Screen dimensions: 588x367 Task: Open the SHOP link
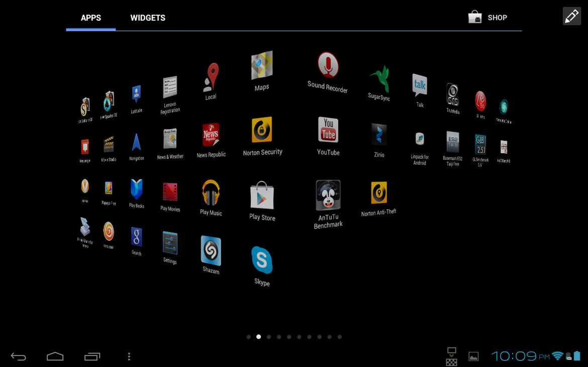(x=487, y=17)
